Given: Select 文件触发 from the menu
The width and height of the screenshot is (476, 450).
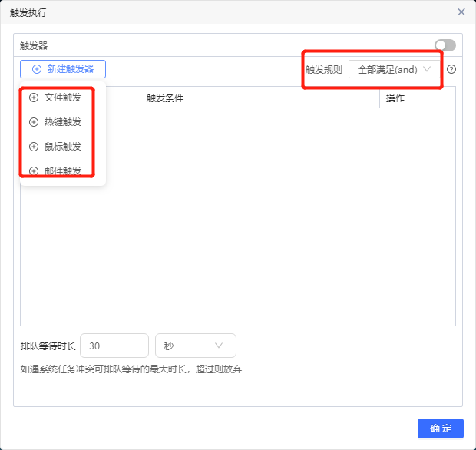Looking at the screenshot, I should (x=63, y=98).
